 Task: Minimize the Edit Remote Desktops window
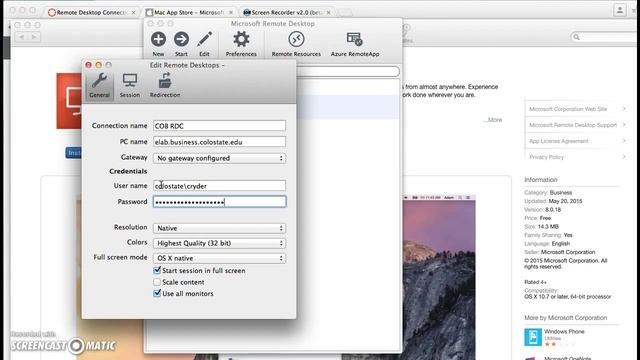98,65
